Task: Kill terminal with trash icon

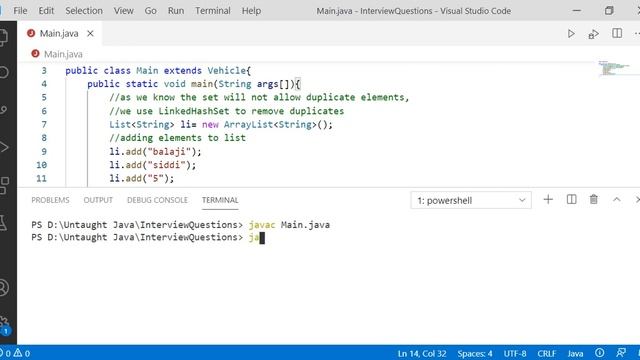Action: click(593, 200)
